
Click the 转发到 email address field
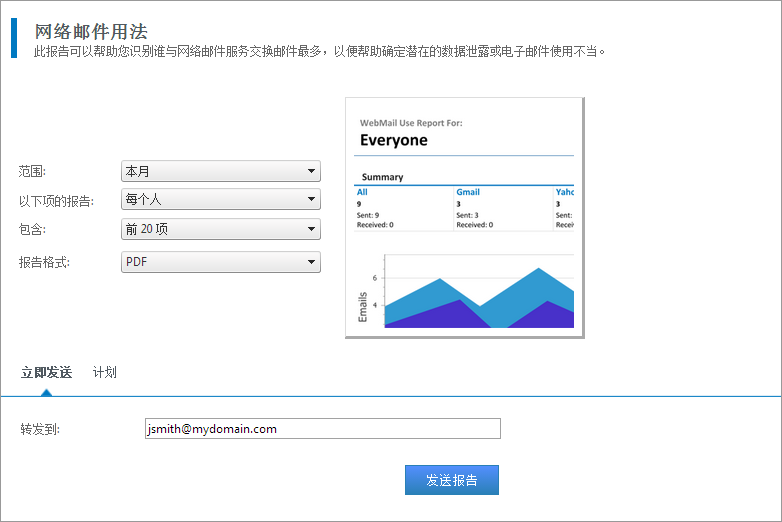(x=322, y=429)
